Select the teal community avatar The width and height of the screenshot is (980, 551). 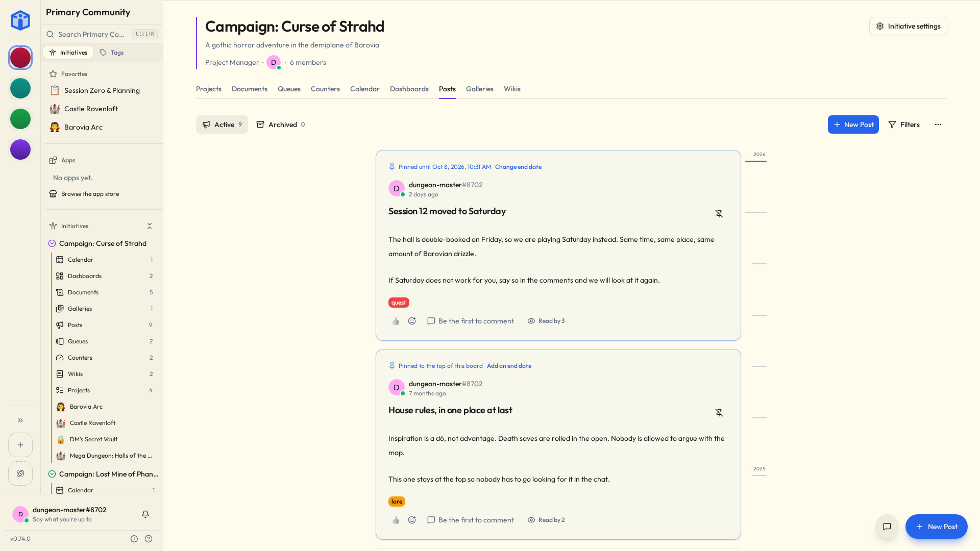click(x=20, y=88)
